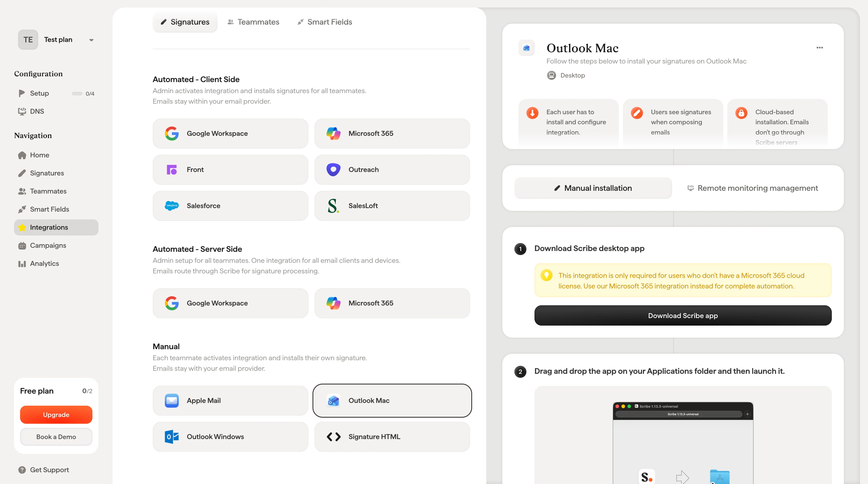Select client-side Google Workspace integration card

231,133
